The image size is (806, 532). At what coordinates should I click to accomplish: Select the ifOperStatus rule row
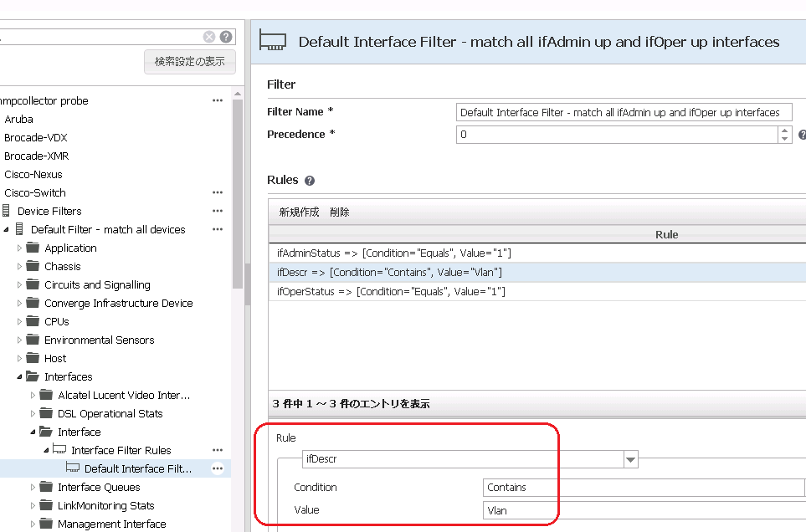[391, 291]
